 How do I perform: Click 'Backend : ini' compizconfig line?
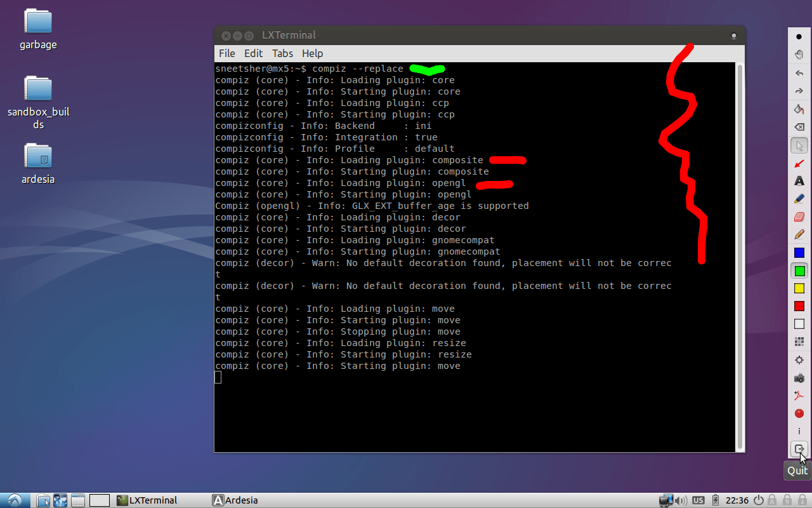324,126
